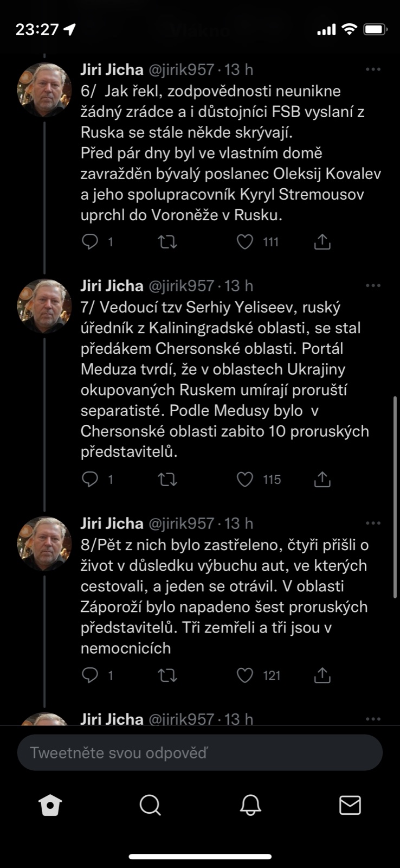
Task: Reply to tweet 7/ about Meduza
Action: [x=89, y=480]
